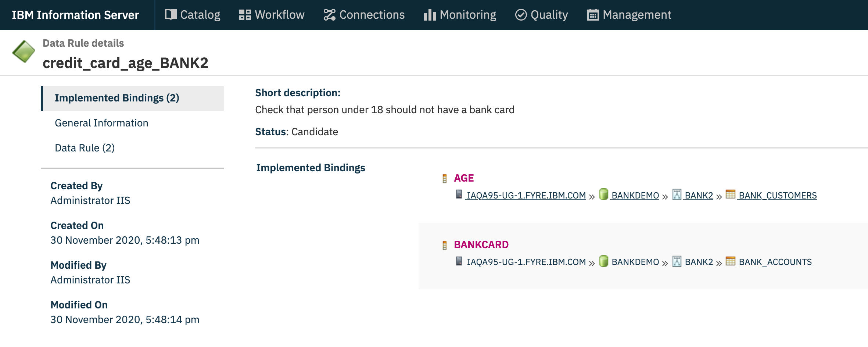This screenshot has height=347, width=868.
Task: Click the BANK_CUSTOMERS table icon
Action: click(731, 194)
